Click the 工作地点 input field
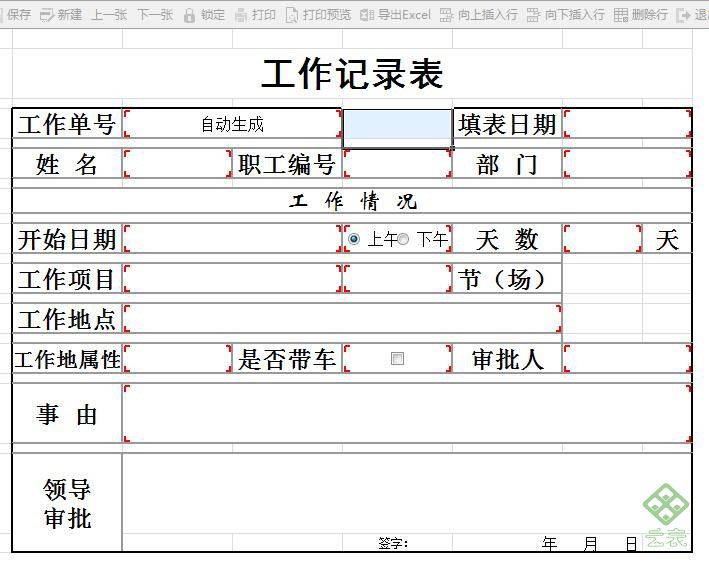The height and width of the screenshot is (569, 709). click(342, 318)
